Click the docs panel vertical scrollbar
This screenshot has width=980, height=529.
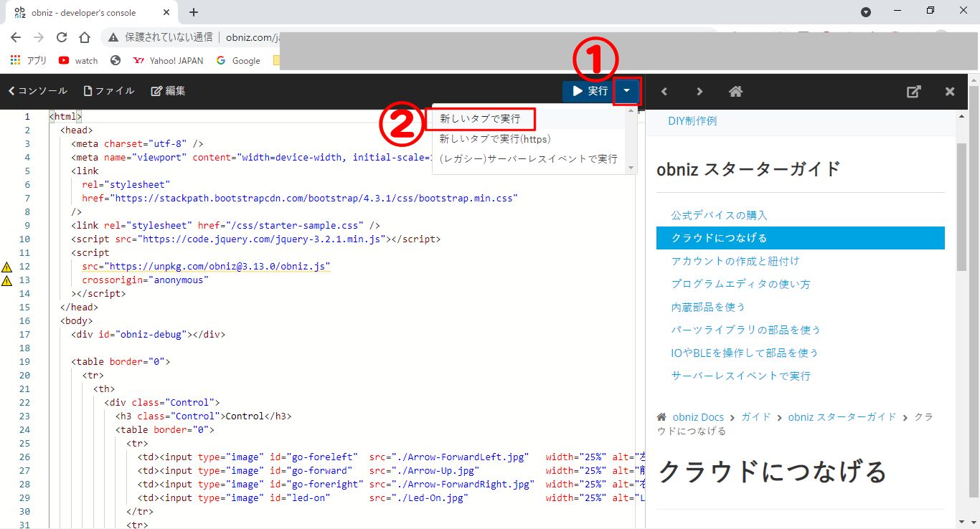tap(962, 208)
